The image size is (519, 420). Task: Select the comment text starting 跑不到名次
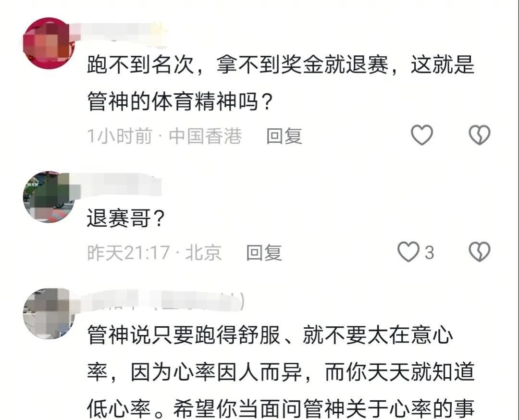click(281, 83)
